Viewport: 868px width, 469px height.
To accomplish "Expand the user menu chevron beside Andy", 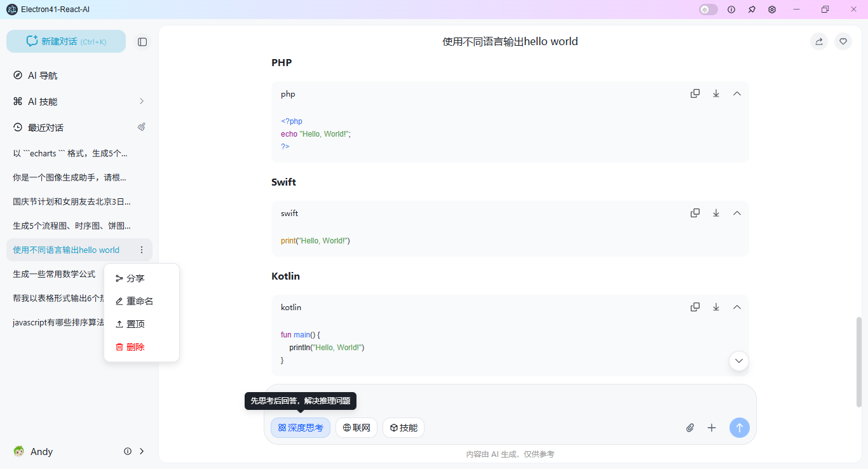I will point(142,451).
